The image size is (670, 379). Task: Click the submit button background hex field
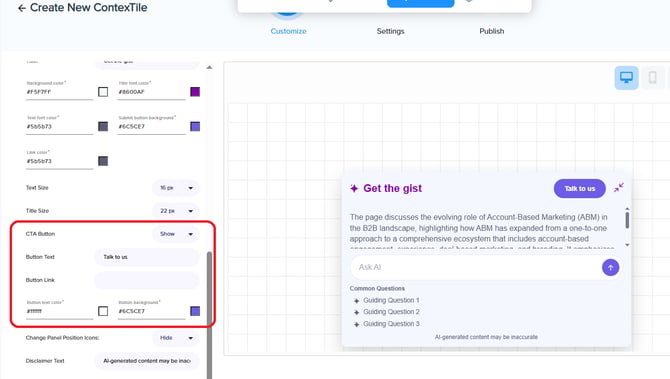(x=152, y=126)
